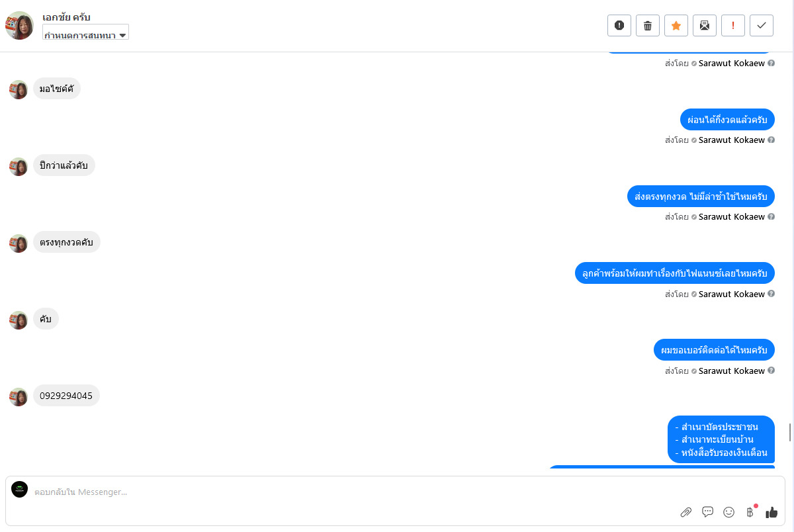Click the phone number message 0929294045
Viewport: 794px width, 532px height.
click(x=66, y=396)
